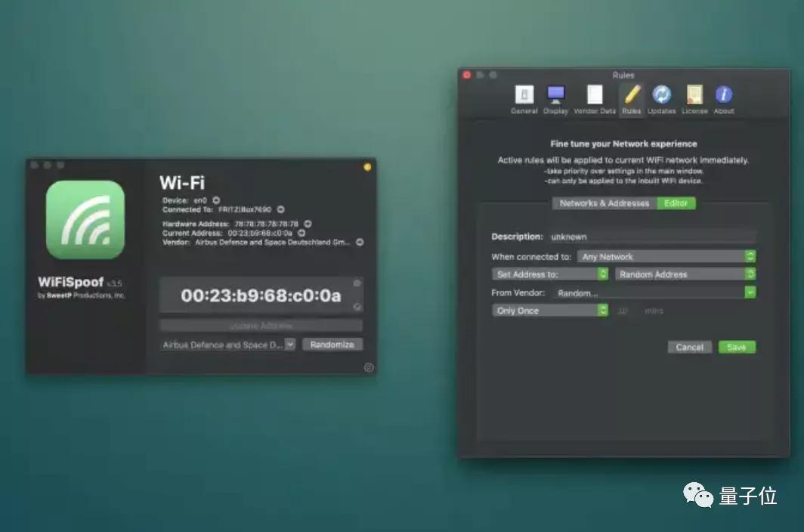
Task: Click the Description text field
Action: (650, 237)
